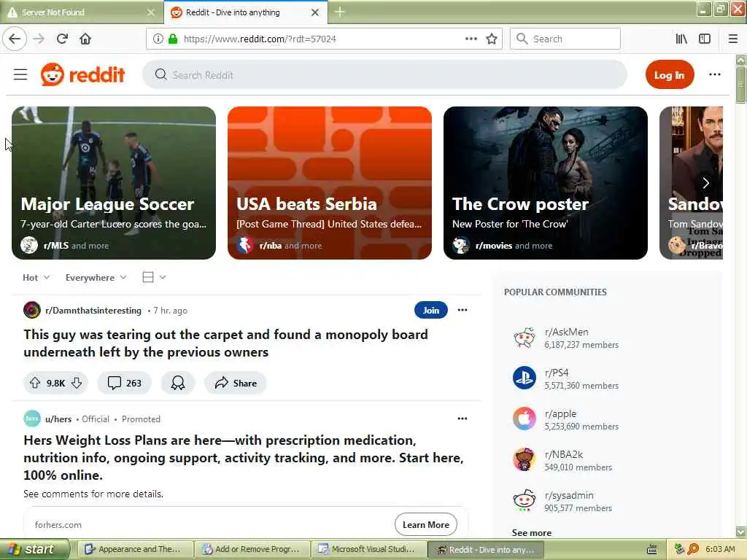Downvote the monopoly board post
The image size is (747, 560).
coord(76,383)
